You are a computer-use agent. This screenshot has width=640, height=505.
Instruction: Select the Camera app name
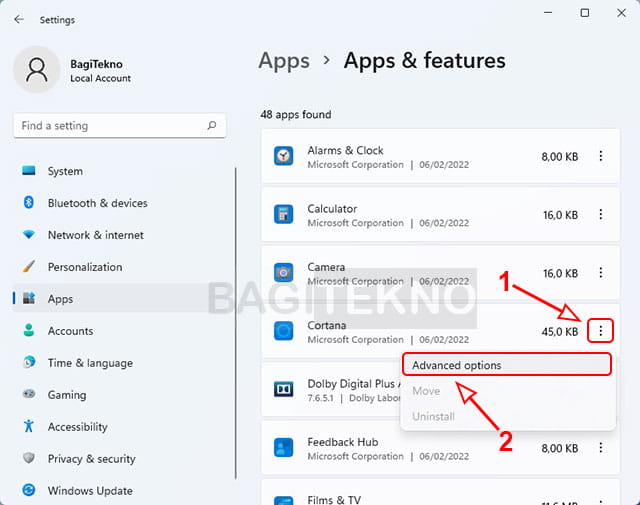point(326,267)
